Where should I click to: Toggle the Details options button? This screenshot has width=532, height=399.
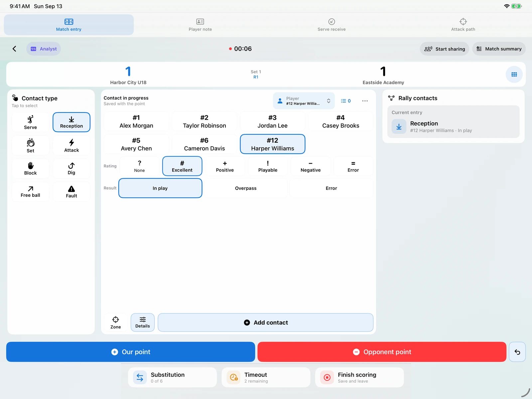143,323
